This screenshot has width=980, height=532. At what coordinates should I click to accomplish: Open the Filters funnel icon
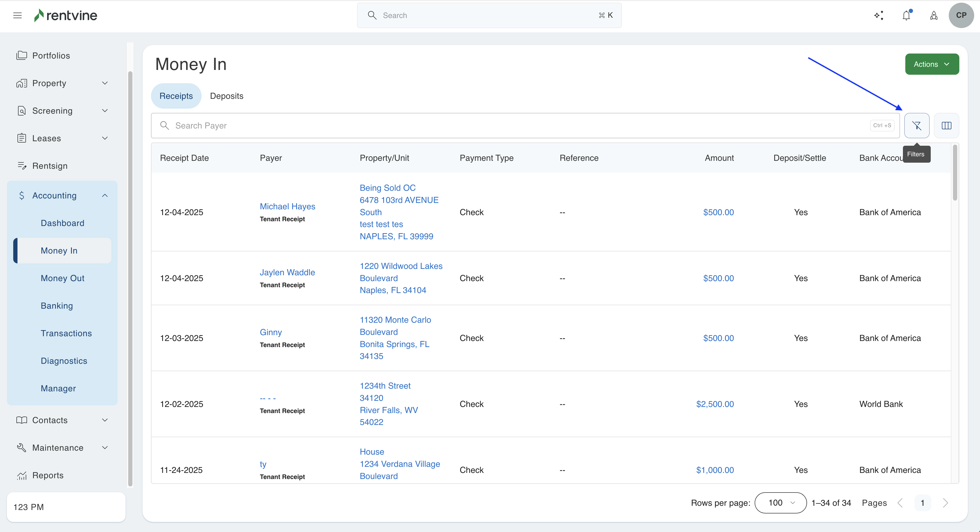(x=916, y=126)
